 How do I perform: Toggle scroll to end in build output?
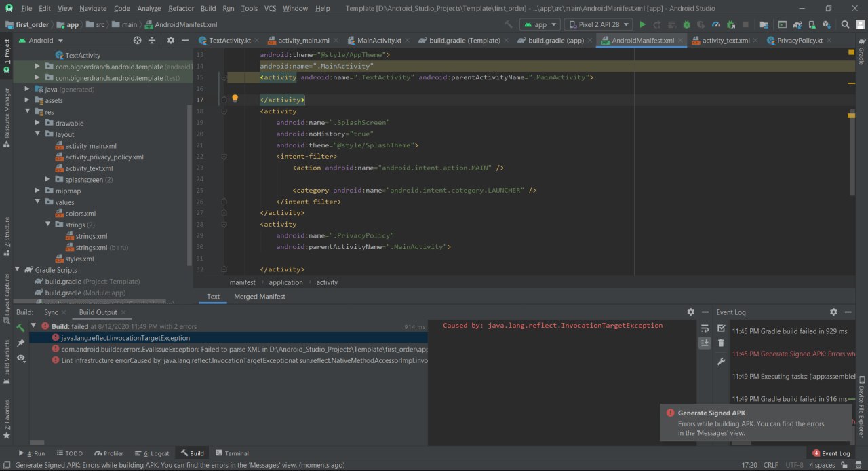(705, 343)
